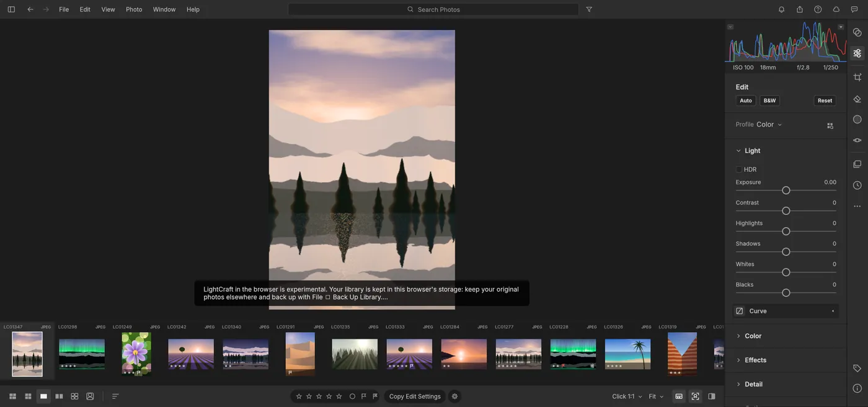
Task: Click the Auto button
Action: (x=746, y=101)
